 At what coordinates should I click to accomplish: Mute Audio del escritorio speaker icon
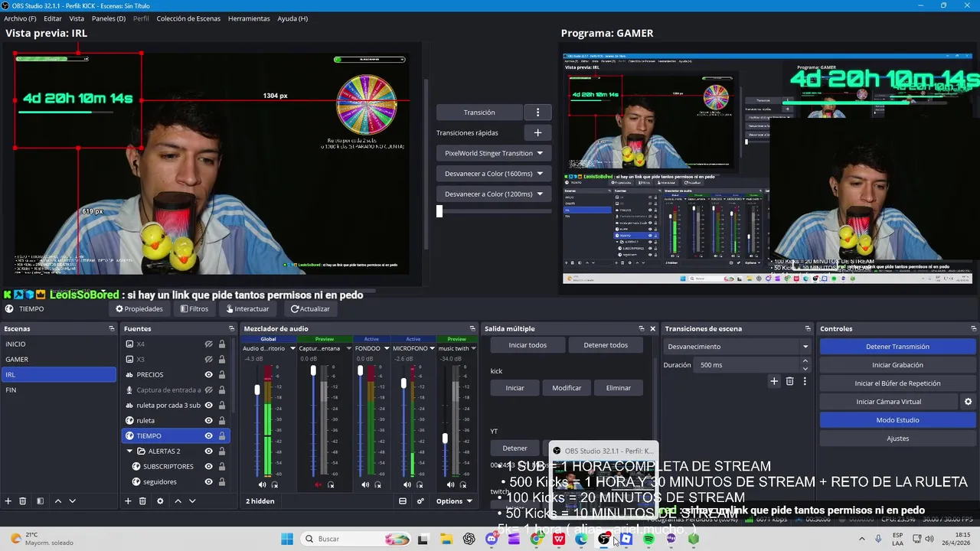(x=263, y=484)
